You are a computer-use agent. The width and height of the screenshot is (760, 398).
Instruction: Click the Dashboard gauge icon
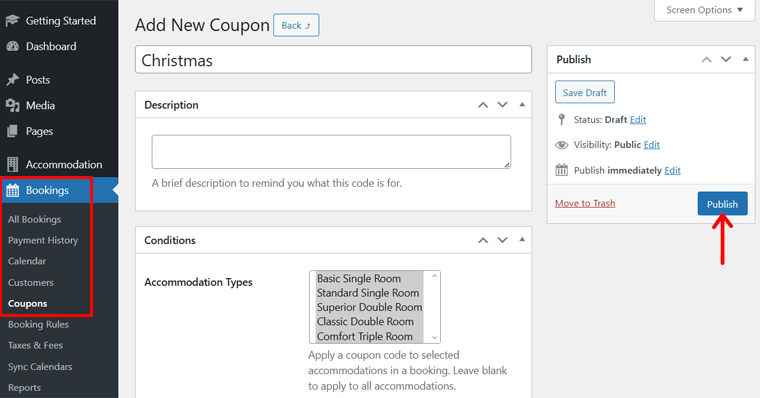[13, 46]
